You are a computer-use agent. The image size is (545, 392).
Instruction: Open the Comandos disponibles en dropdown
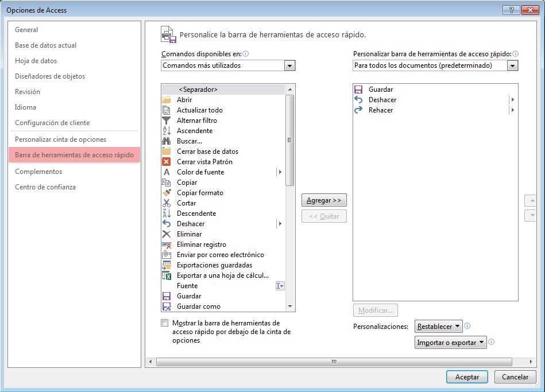pos(290,66)
